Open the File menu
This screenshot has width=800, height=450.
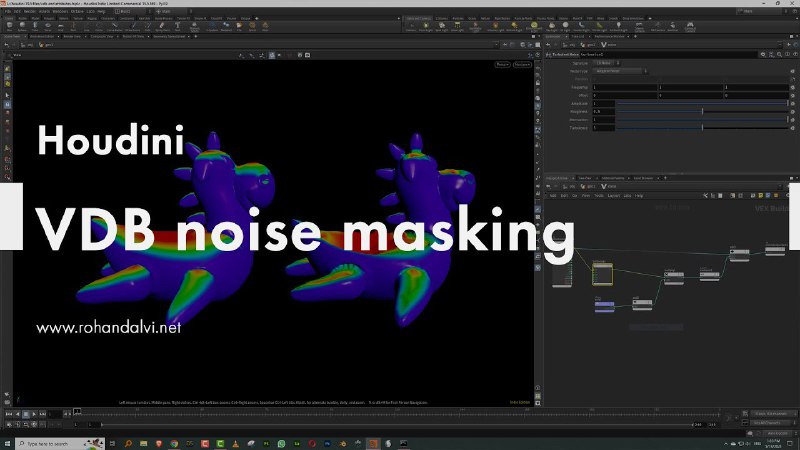point(7,11)
